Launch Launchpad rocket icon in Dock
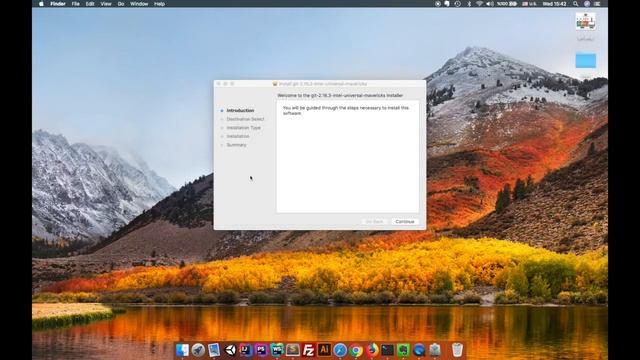 [x=198, y=350]
